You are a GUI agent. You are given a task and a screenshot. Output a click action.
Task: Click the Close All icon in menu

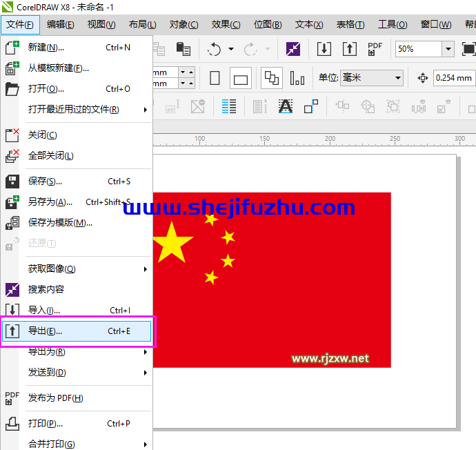pyautogui.click(x=12, y=156)
